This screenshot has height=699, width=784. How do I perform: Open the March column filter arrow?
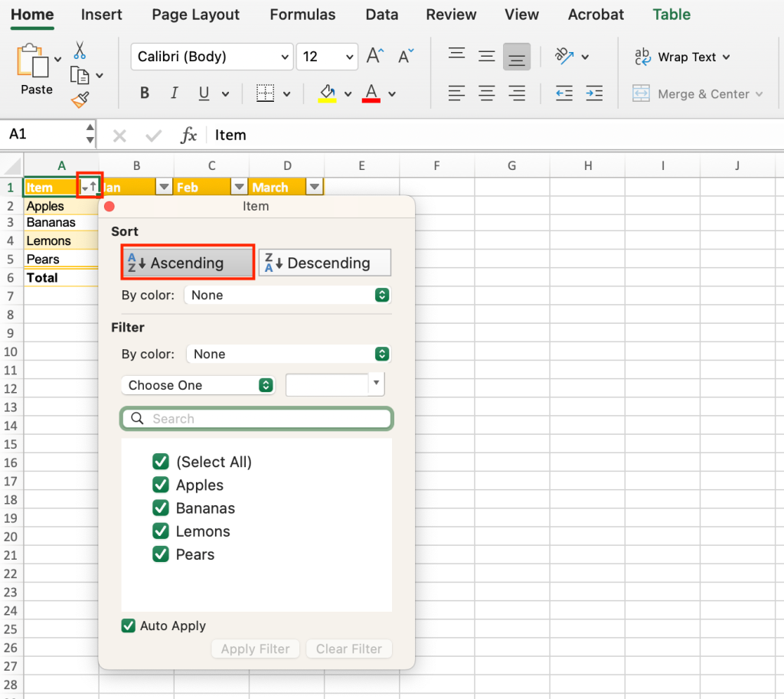pyautogui.click(x=314, y=186)
